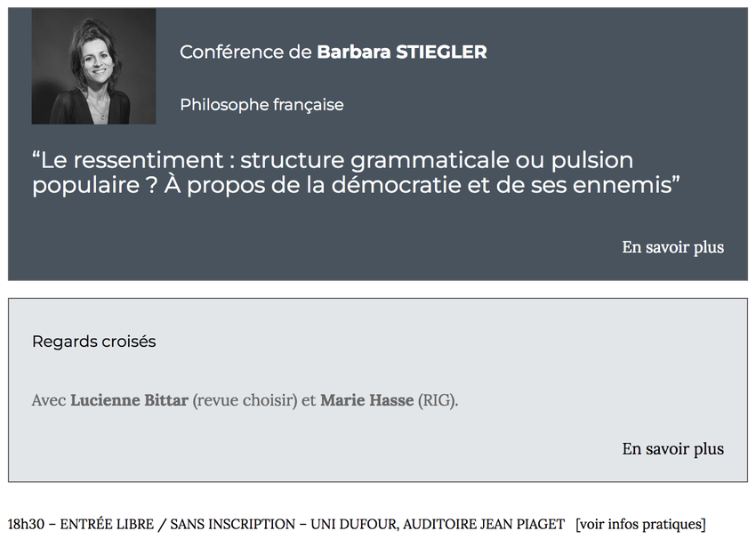Open "En savoir plus" in the Regards croisés card
756x539 pixels.
[x=672, y=449]
